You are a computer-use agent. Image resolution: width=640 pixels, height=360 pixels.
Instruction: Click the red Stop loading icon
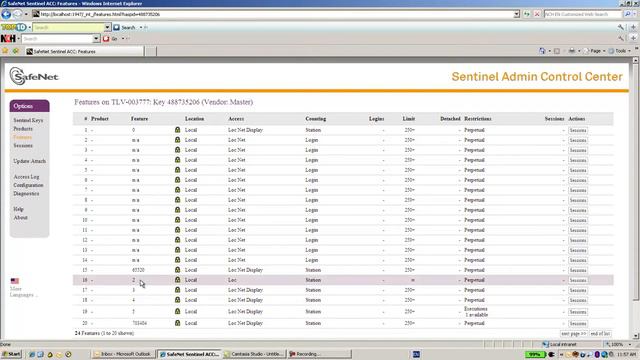coord(537,14)
